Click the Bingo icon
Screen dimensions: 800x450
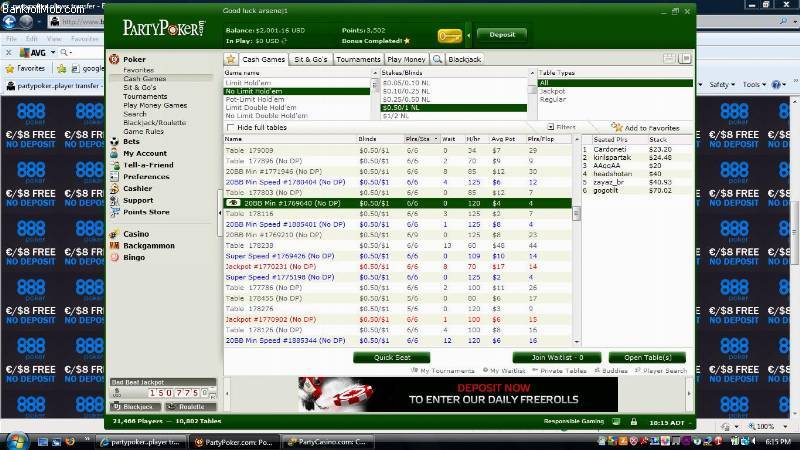pos(114,257)
